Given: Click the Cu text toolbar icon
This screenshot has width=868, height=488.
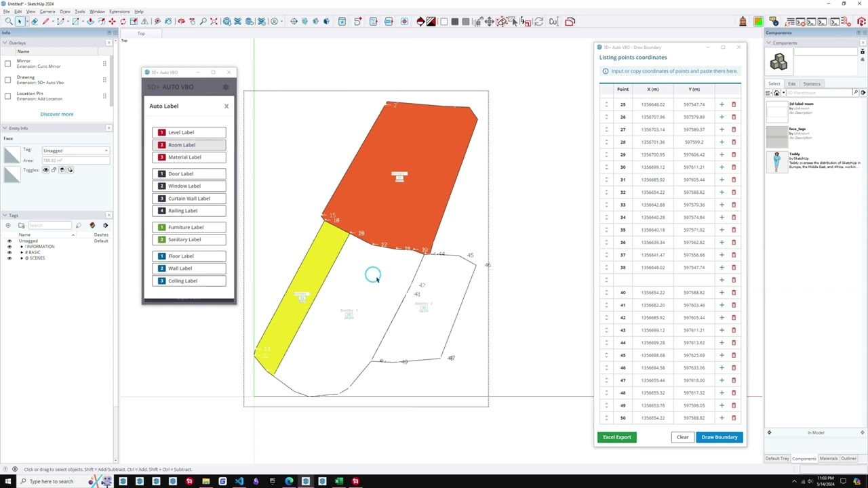Looking at the screenshot, I should (x=553, y=22).
